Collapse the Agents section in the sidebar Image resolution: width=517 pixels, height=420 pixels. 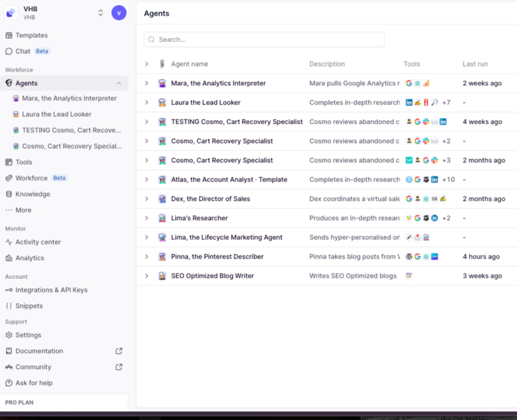119,83
